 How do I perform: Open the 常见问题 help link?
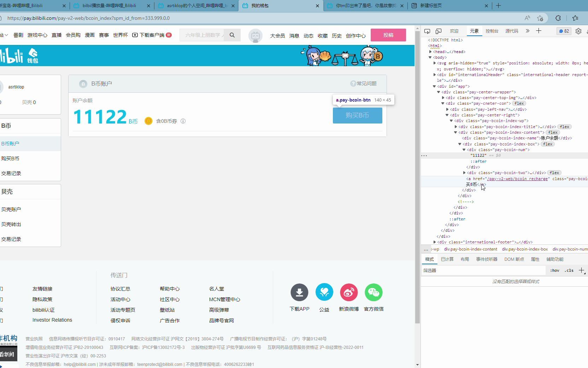click(363, 84)
